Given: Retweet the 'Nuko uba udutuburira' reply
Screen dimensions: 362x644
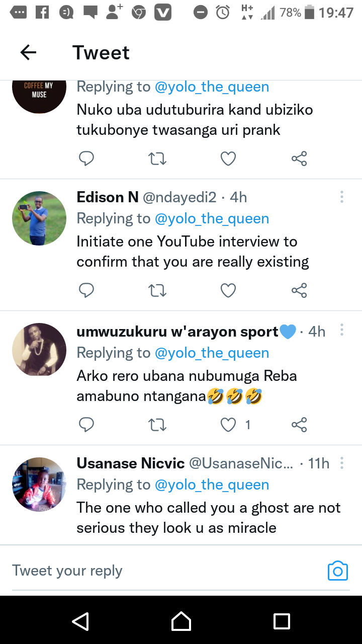Looking at the screenshot, I should tap(158, 159).
